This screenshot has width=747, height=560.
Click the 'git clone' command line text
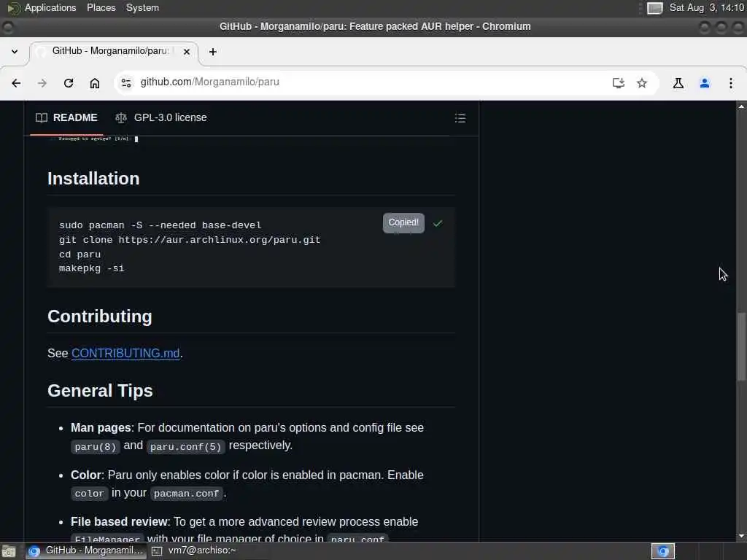click(190, 240)
